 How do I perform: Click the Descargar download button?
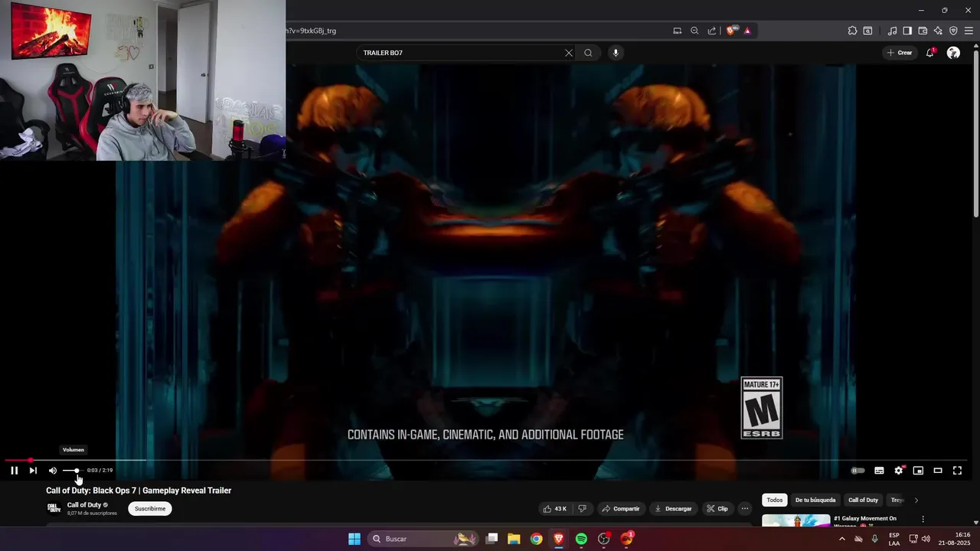(x=674, y=509)
